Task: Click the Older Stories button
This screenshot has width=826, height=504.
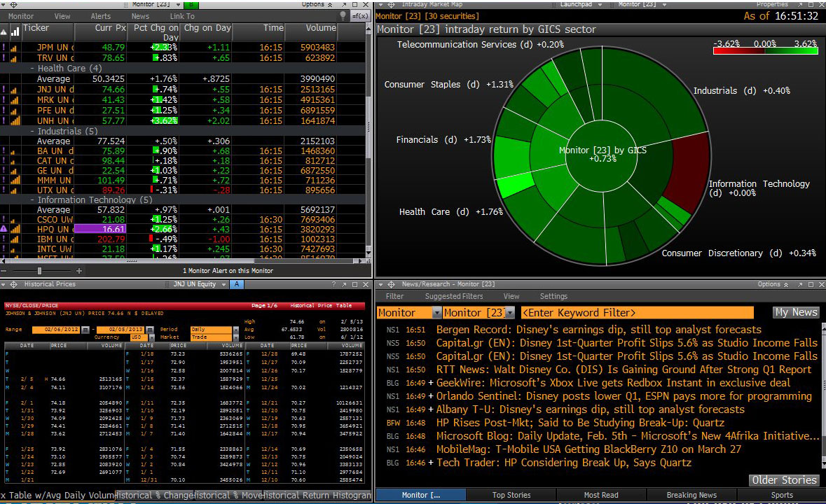Action: pos(784,479)
